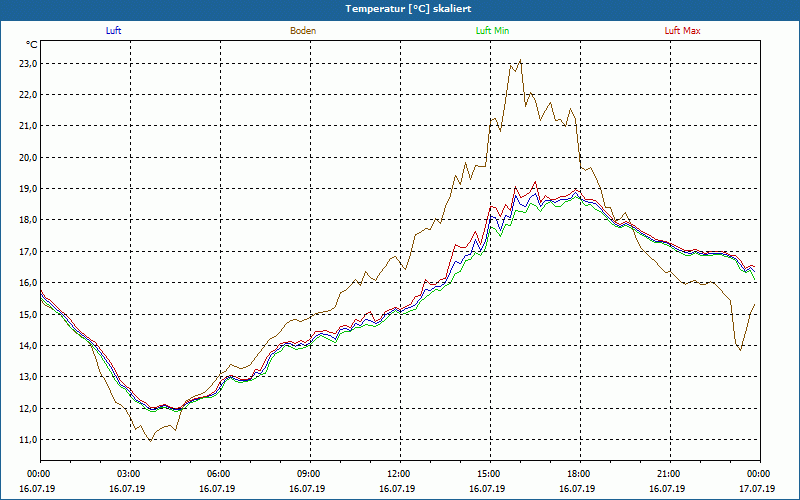Click the 09:00 time axis label

[310, 474]
